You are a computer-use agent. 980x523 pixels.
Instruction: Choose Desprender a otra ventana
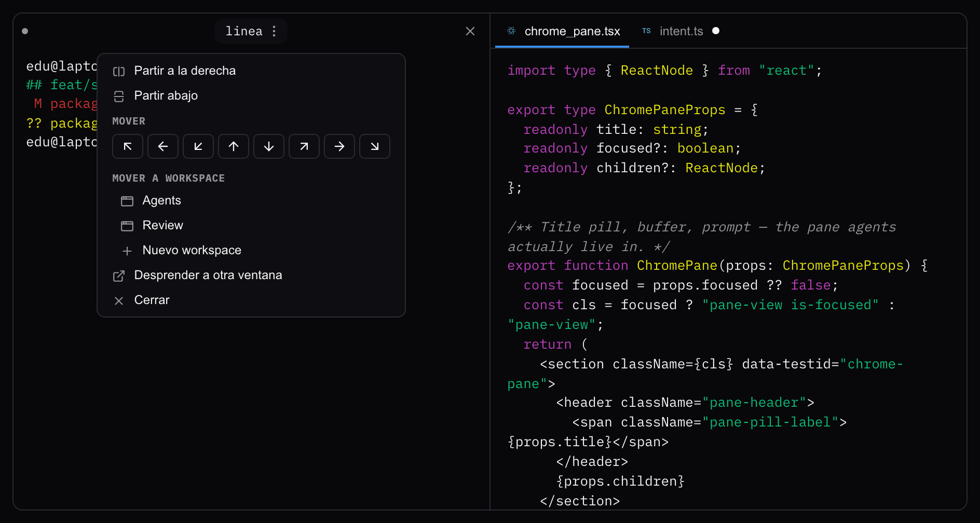pyautogui.click(x=251, y=275)
